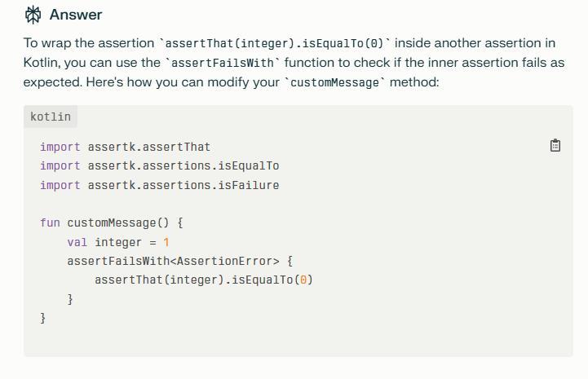Click the integer variable name in the val line
The image size is (588, 379).
pyautogui.click(x=118, y=242)
